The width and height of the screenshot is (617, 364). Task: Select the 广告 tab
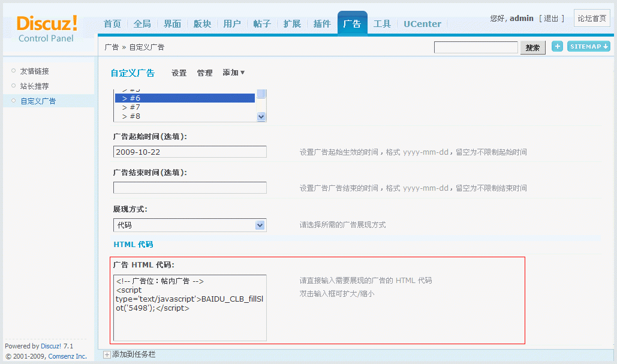click(x=352, y=23)
